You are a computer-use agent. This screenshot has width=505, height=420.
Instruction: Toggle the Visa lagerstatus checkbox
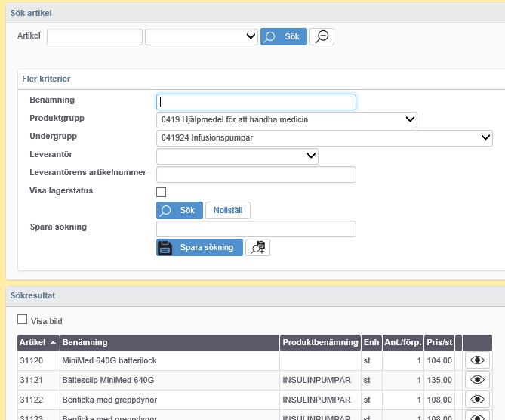161,192
